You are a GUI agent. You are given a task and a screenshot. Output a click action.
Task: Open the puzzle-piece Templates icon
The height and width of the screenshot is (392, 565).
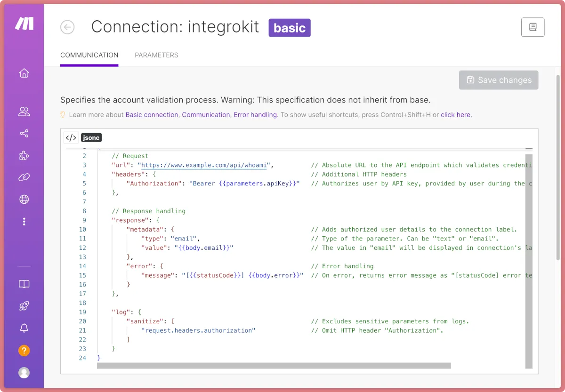point(24,156)
